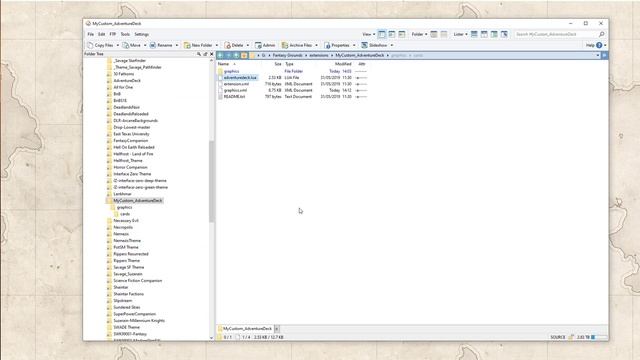Screen dimensions: 640x360
Task: Select Necessary Evil folder in tree
Action: (x=126, y=220)
